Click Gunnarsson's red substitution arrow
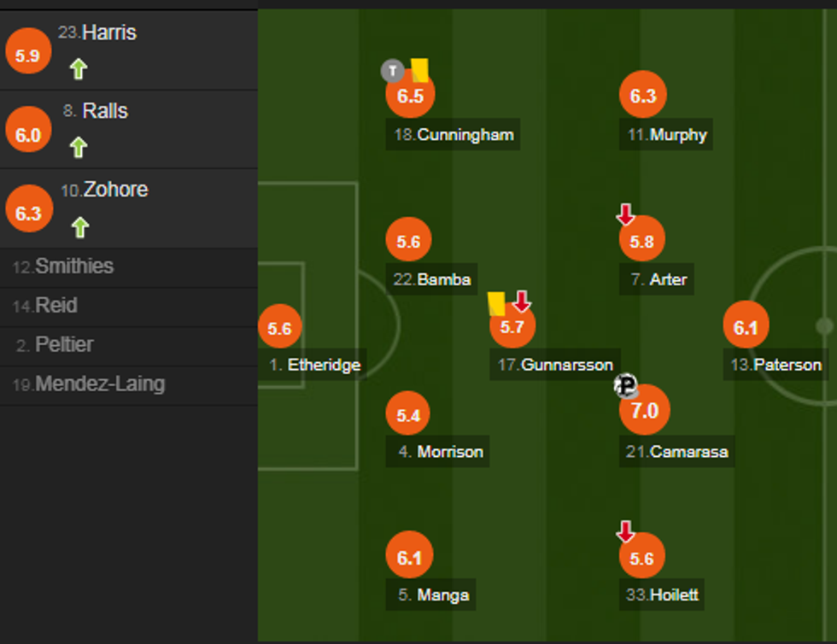 coord(522,301)
